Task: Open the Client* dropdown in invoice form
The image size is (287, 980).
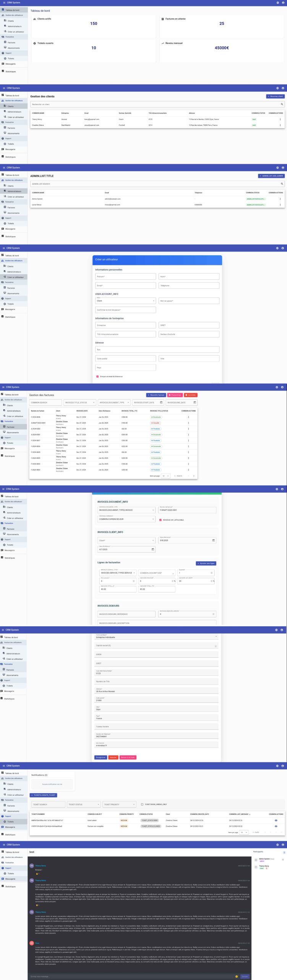Action: point(126,540)
